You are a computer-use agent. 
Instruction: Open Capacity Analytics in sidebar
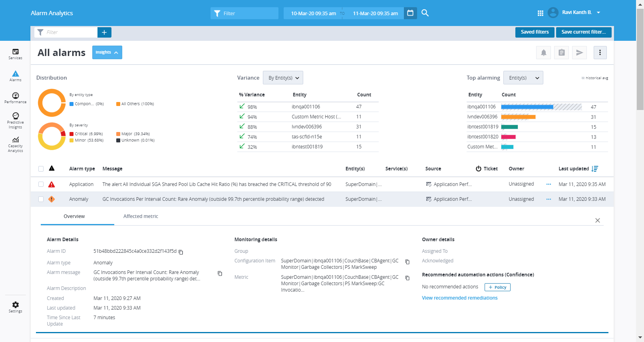click(16, 144)
